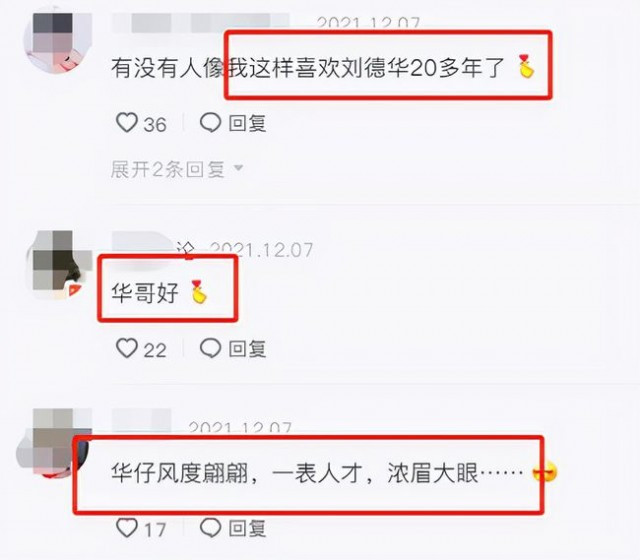Open second commenter's avatar profile
The image size is (640, 560).
pos(59,264)
